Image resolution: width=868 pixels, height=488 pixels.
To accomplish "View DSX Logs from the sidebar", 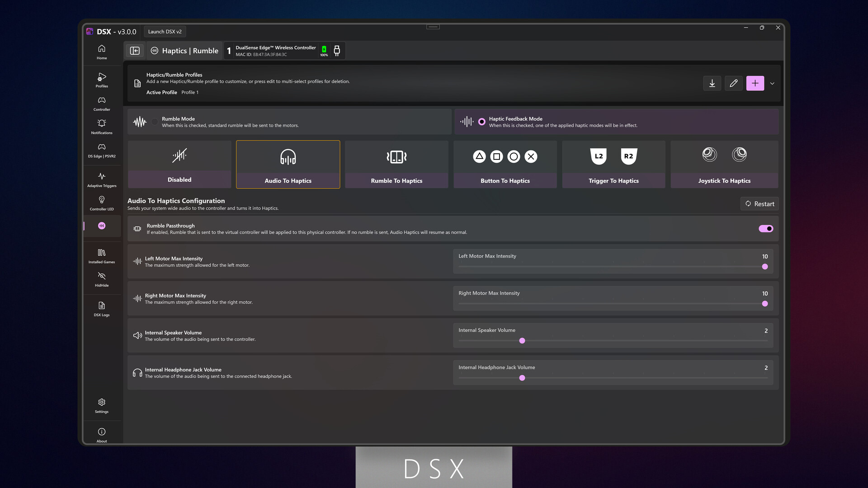I will click(x=101, y=309).
